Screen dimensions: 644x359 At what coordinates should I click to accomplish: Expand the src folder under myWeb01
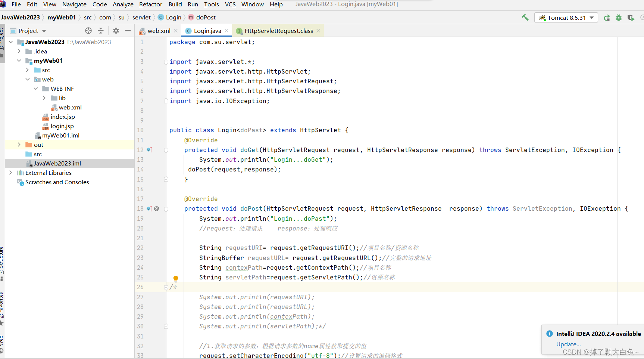pos(27,70)
